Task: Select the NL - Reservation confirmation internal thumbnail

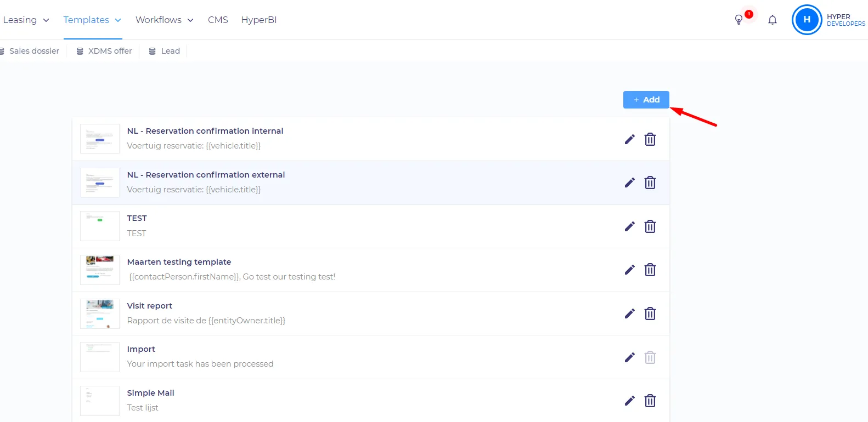Action: tap(100, 139)
